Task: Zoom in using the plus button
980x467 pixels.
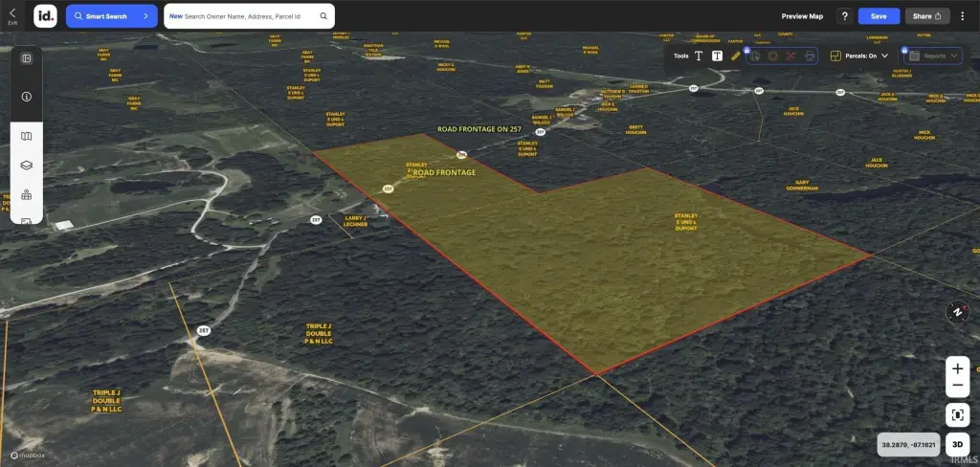Action: (x=957, y=367)
